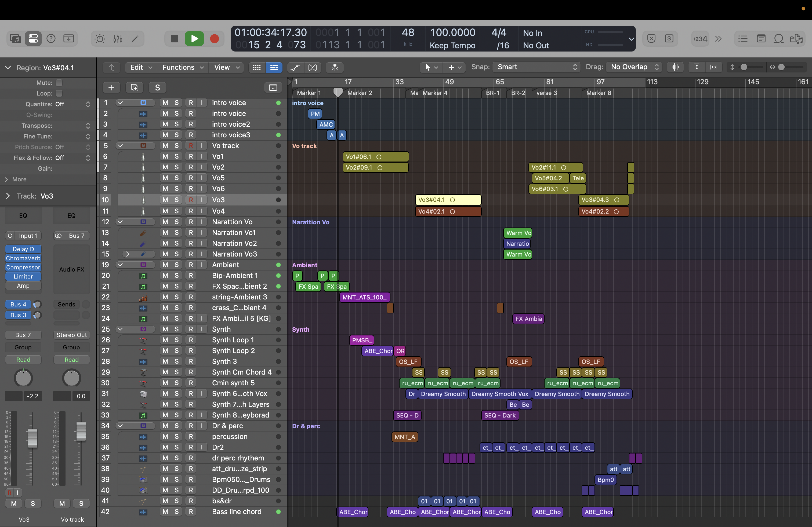
Task: Enable the region Mute checkbox
Action: coord(59,82)
